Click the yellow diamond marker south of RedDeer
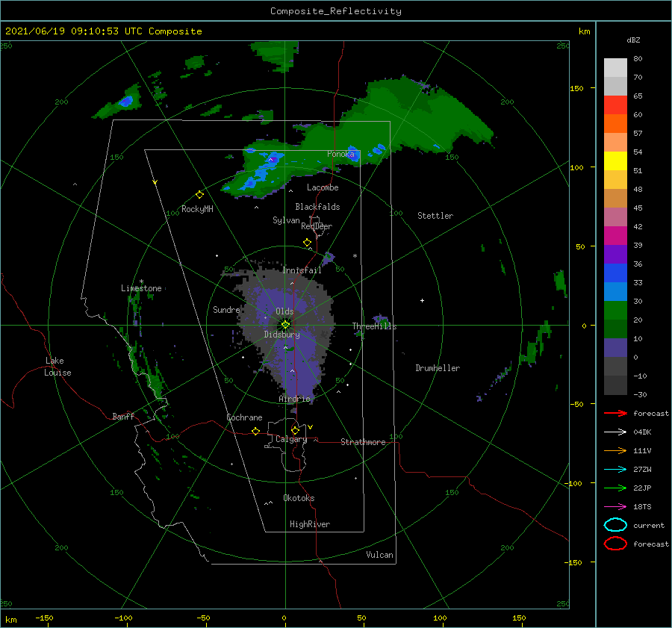Image resolution: width=672 pixels, height=628 pixels. tap(307, 243)
